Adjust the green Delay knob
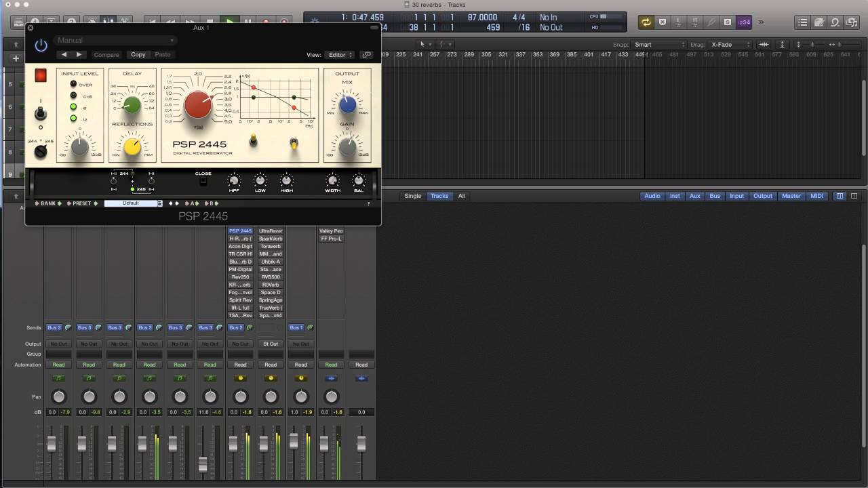Viewport: 868px width, 488px height. click(x=132, y=104)
